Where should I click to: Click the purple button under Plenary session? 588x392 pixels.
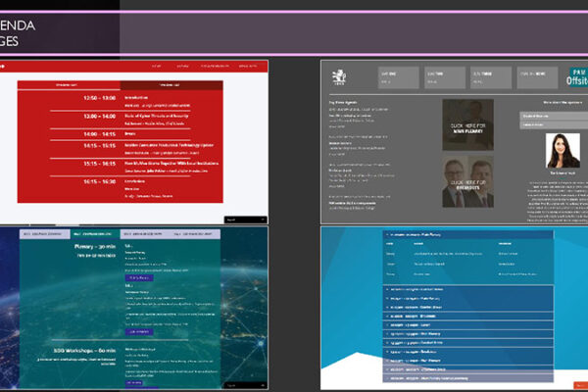138,278
